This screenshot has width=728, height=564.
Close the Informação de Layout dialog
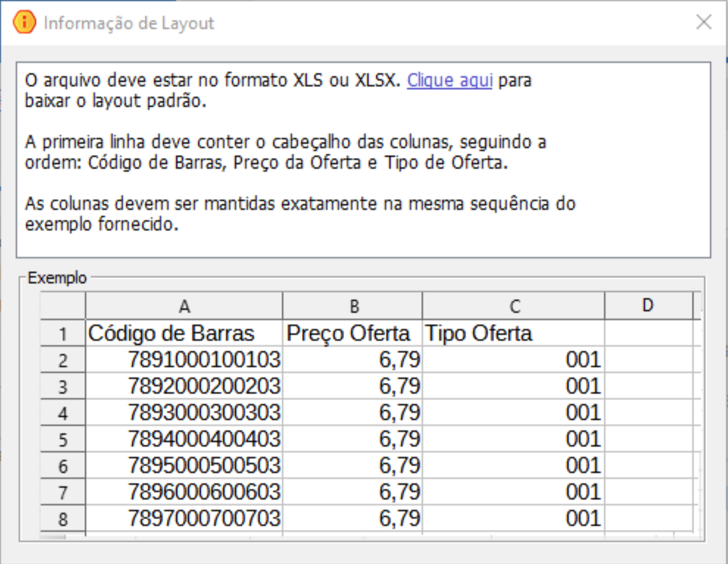pos(703,22)
